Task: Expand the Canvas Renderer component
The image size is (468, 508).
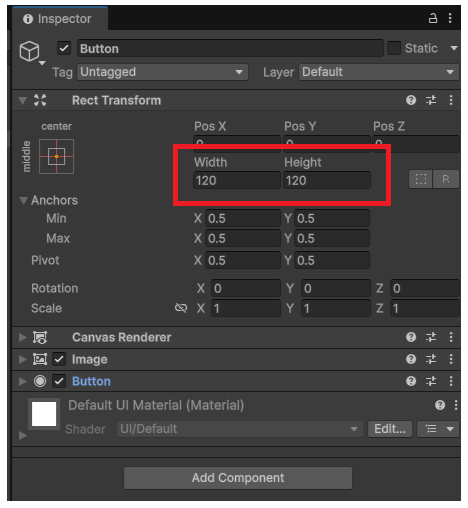Action: 22,337
